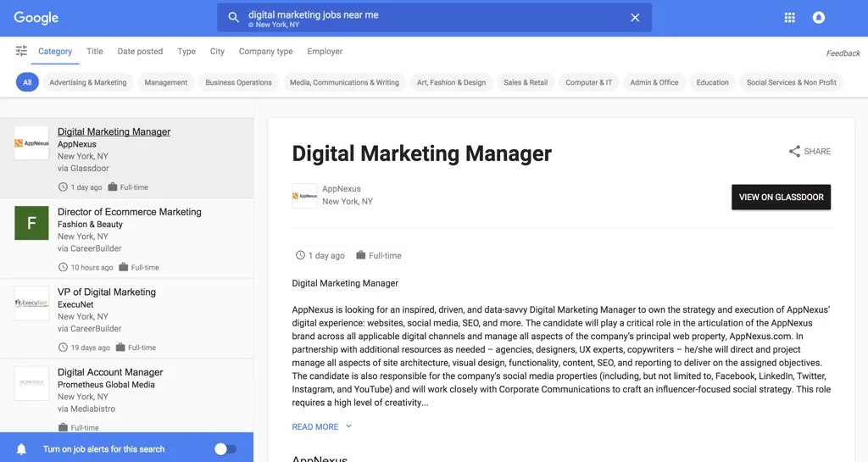The image size is (868, 462).
Task: Filter by Art, Fashion & Design
Action: (451, 82)
